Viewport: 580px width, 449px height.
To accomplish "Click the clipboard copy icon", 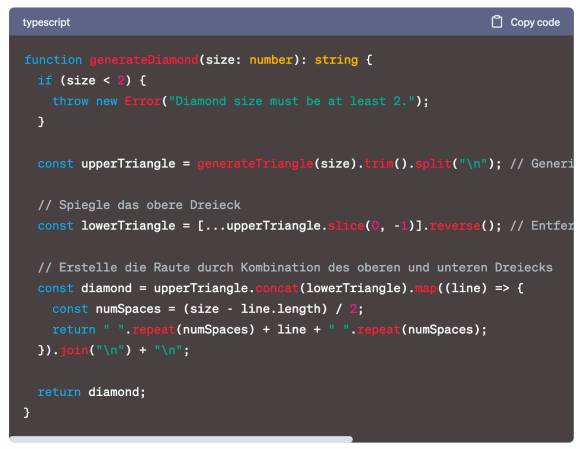I will pos(497,22).
